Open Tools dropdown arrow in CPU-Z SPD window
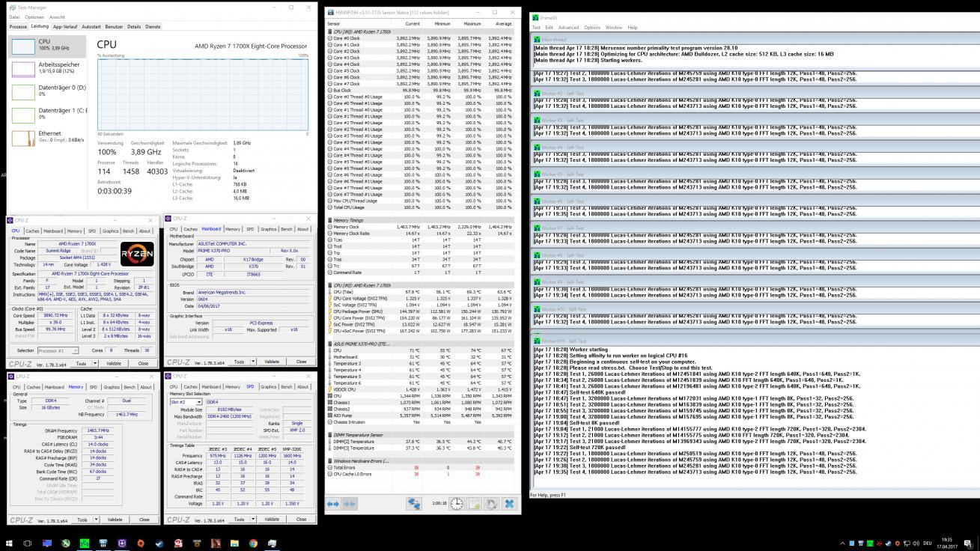 [252, 519]
